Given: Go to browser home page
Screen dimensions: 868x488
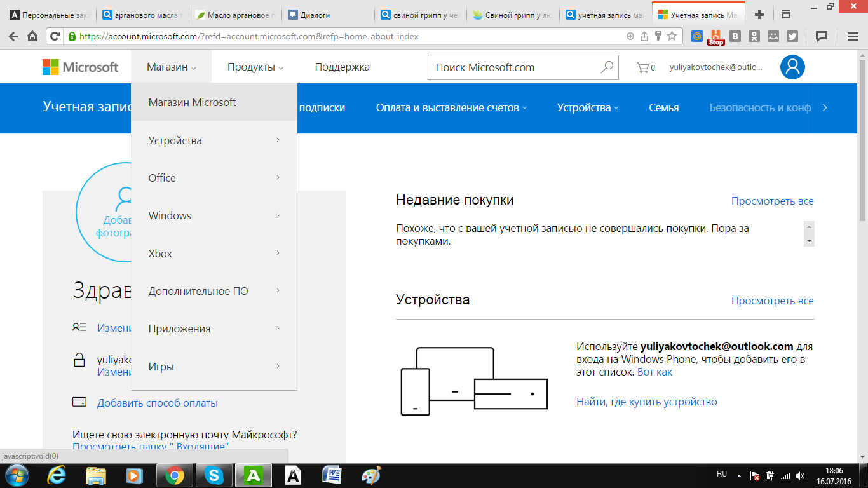Looking at the screenshot, I should tap(32, 36).
